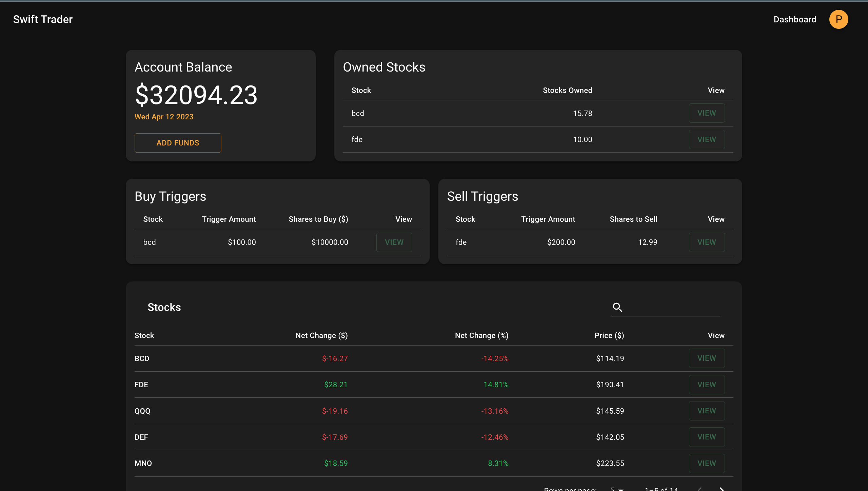Click the Owned Stocks heading

[x=384, y=67]
